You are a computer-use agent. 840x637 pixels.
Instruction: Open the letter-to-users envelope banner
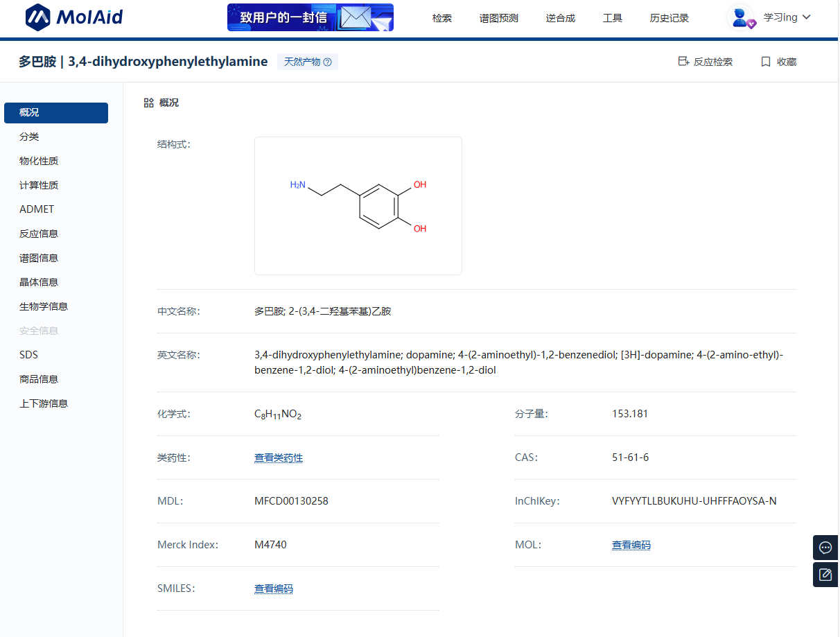(310, 17)
